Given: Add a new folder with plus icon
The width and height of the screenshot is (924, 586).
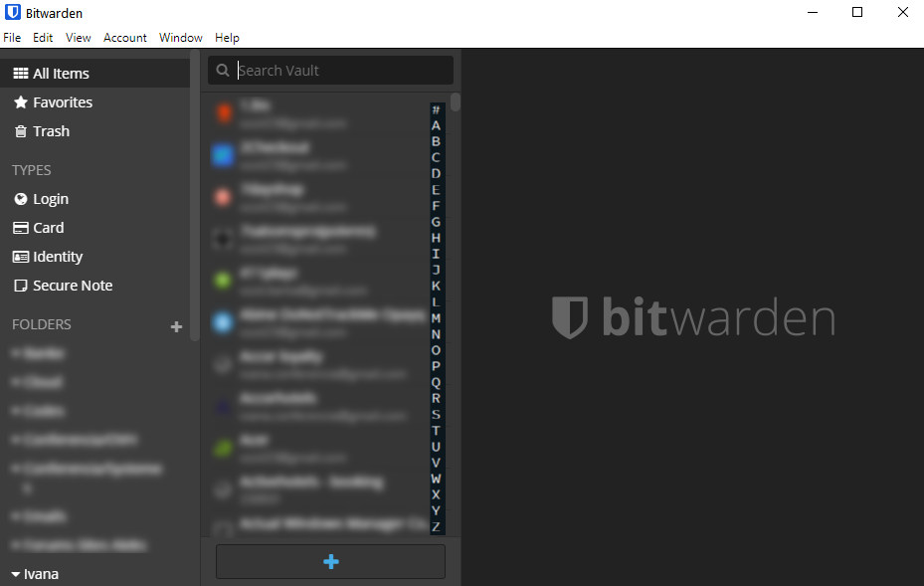Looking at the screenshot, I should (x=176, y=326).
